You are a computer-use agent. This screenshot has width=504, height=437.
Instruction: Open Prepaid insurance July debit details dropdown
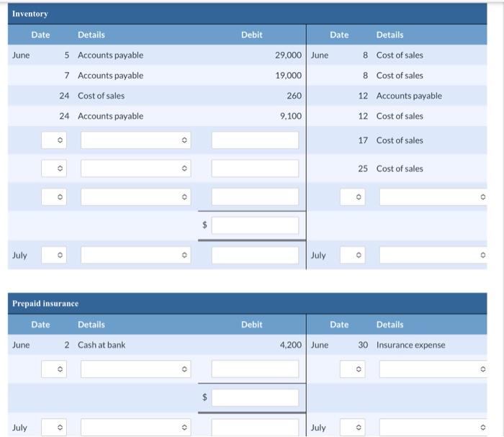(x=135, y=428)
